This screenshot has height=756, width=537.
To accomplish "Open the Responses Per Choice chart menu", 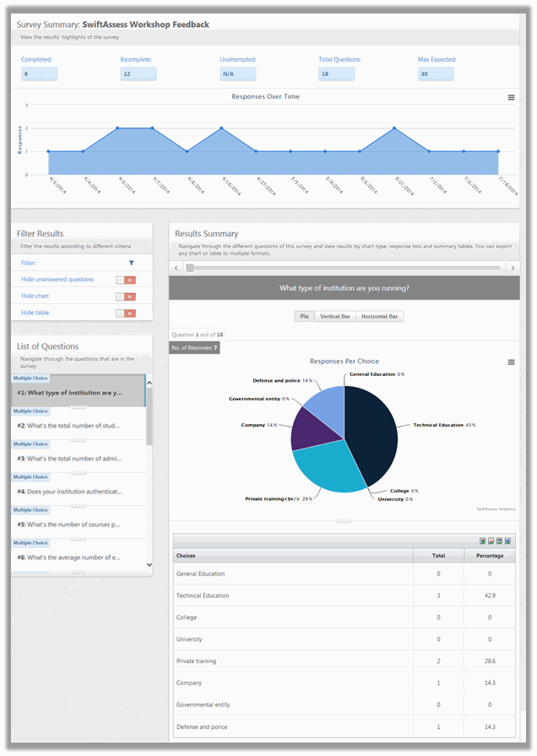I will pos(511,362).
